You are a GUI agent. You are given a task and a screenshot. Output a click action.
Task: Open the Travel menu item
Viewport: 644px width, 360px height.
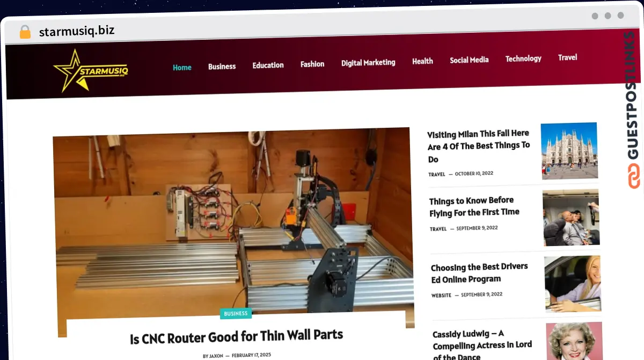tap(567, 57)
